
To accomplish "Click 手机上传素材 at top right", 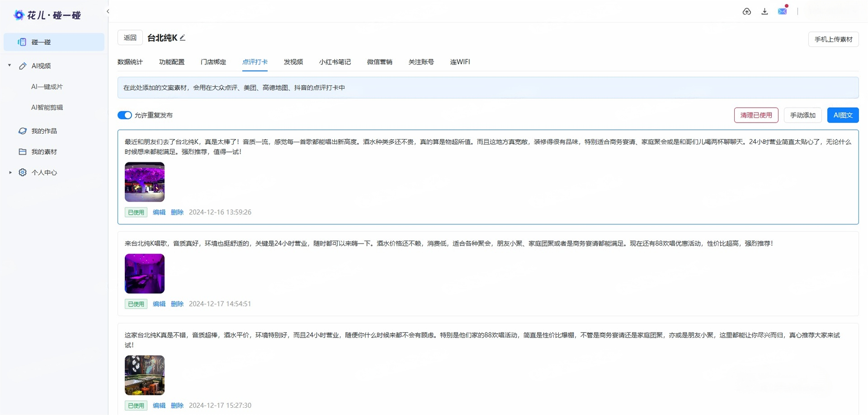I will [833, 39].
